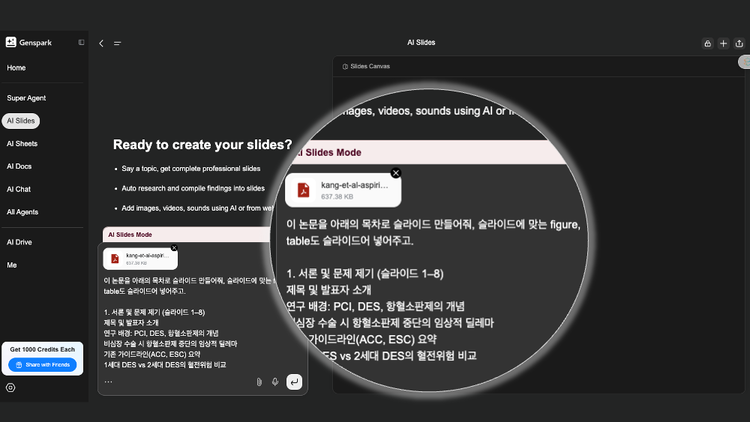This screenshot has width=750, height=422.
Task: Click the '기존 가이드라인(ACC, ESC) 요약' prompt line
Action: pyautogui.click(x=152, y=354)
